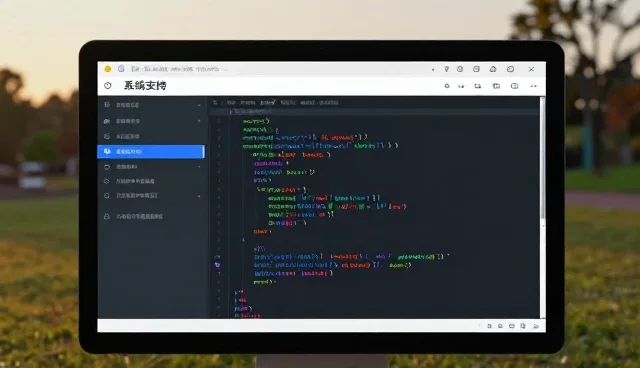Select the third sidebar item
This screenshot has width=640, height=368.
[x=151, y=136]
